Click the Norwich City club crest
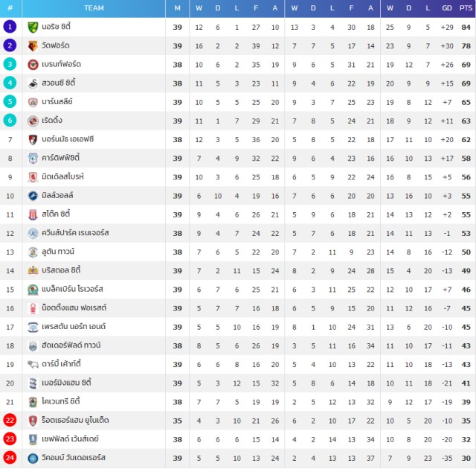 pyautogui.click(x=33, y=27)
